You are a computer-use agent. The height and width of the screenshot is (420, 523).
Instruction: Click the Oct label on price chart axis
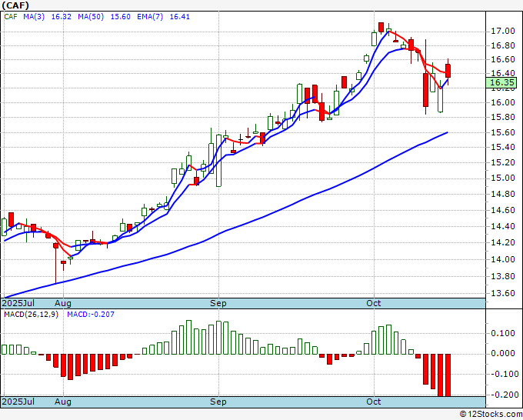[374, 303]
